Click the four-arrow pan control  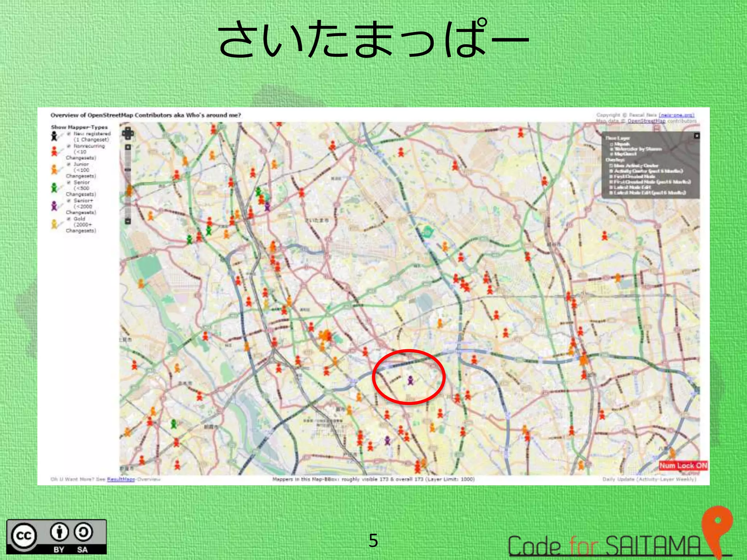[x=128, y=133]
